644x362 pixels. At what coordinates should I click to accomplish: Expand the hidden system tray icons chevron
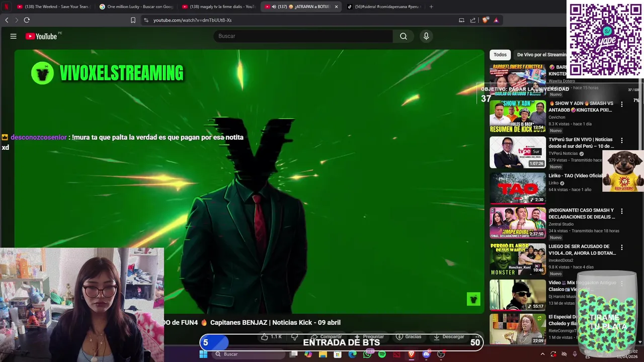[542, 354]
